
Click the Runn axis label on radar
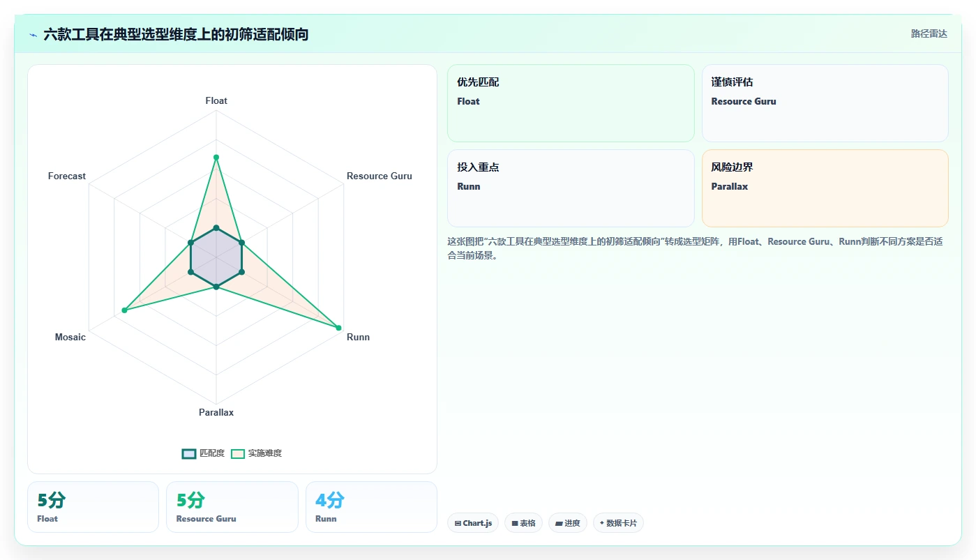[358, 337]
